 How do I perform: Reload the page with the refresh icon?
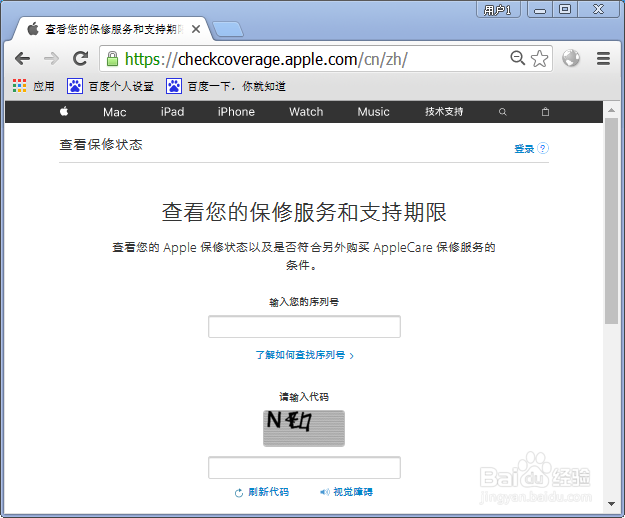tap(81, 59)
